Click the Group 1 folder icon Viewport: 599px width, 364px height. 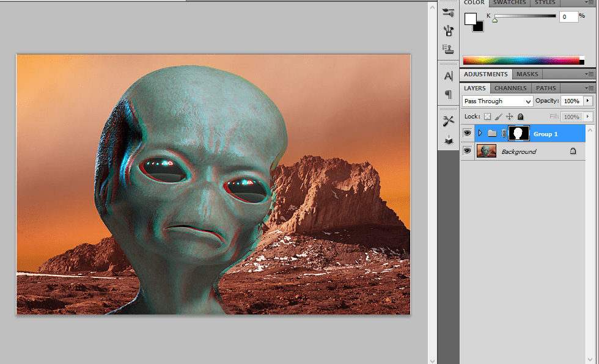[x=493, y=134]
